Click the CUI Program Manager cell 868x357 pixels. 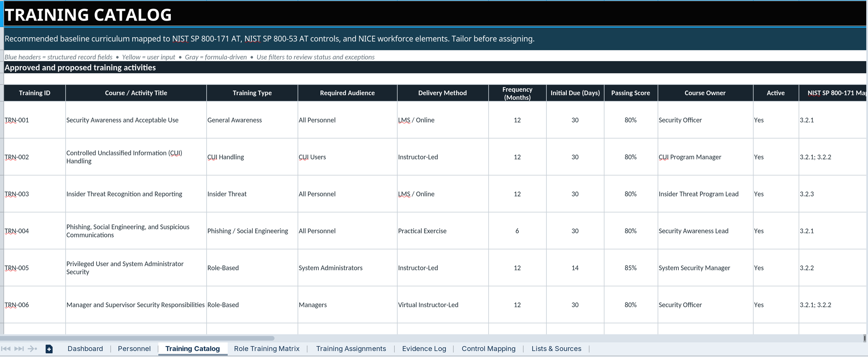pyautogui.click(x=705, y=157)
